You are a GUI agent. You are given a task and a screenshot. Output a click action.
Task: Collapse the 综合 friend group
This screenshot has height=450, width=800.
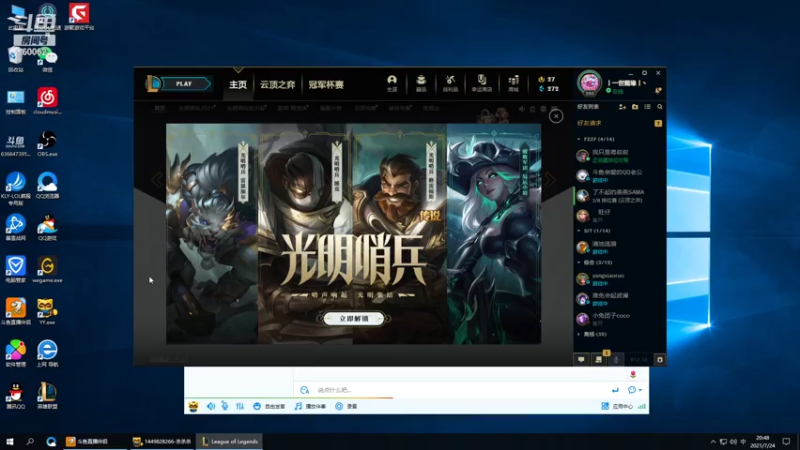(594, 262)
